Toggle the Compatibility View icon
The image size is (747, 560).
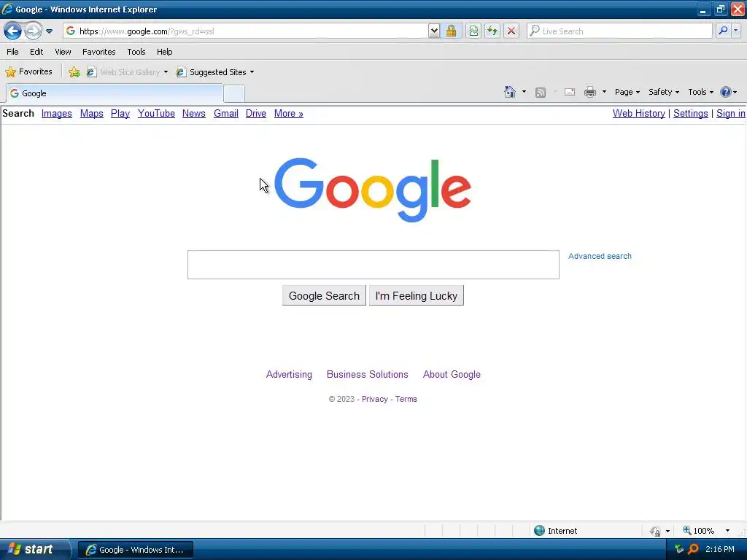[x=473, y=31]
